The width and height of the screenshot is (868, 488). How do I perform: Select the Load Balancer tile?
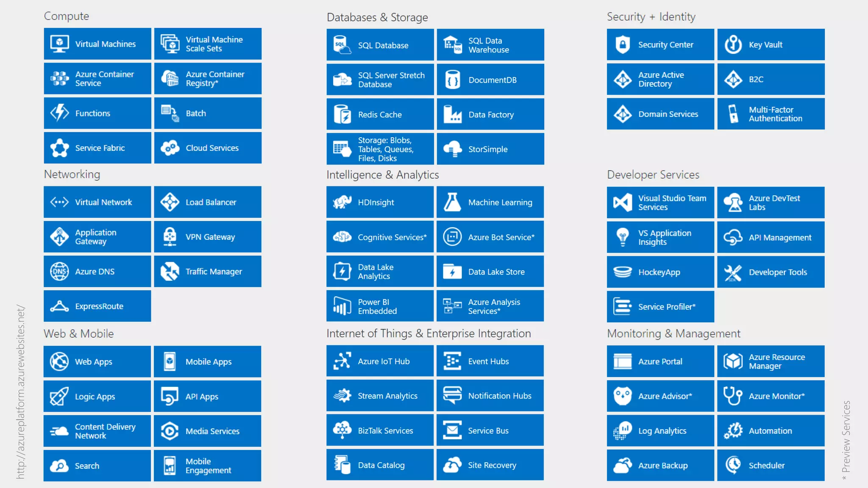pos(208,202)
